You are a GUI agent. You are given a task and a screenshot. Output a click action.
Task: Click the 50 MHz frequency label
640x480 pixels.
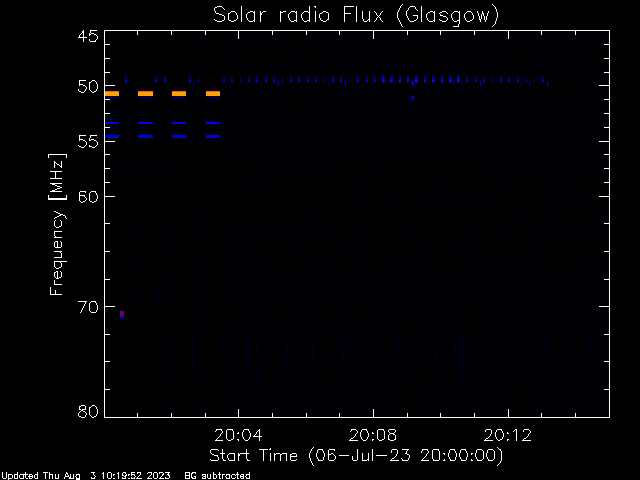coord(88,86)
